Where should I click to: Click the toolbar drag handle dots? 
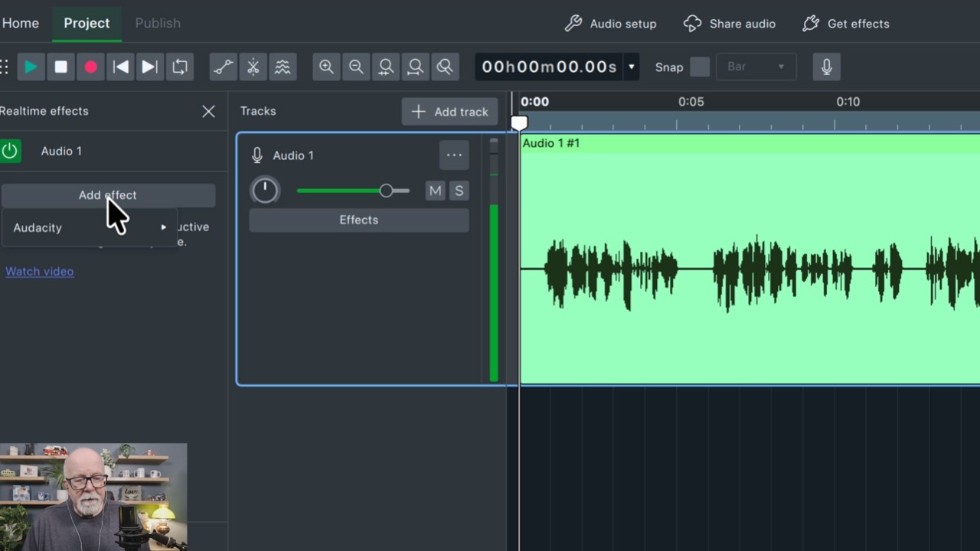pos(5,67)
